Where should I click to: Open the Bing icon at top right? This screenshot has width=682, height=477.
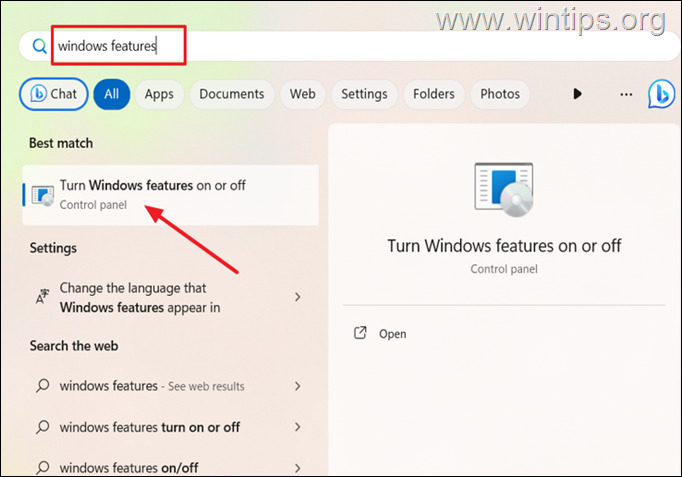(x=662, y=94)
